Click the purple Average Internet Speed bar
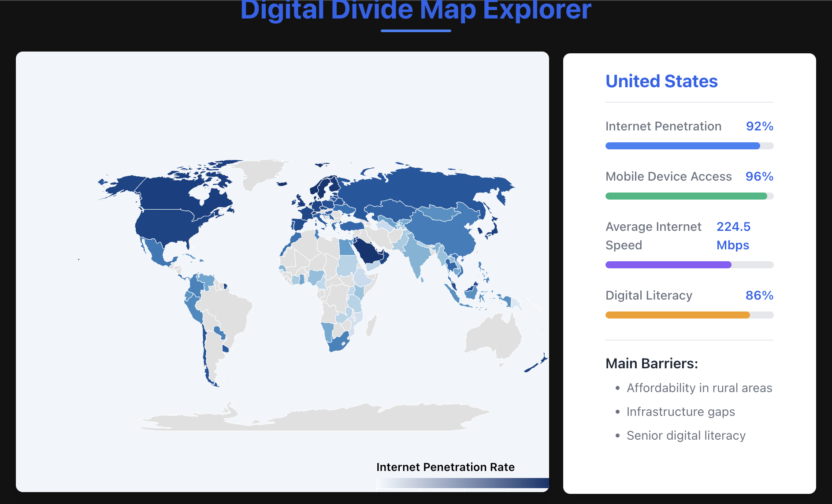Image resolution: width=832 pixels, height=504 pixels. [x=689, y=265]
